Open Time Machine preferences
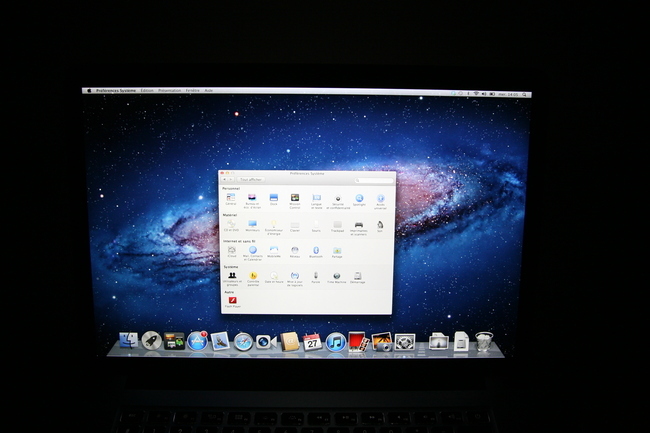The width and height of the screenshot is (650, 433). click(337, 278)
